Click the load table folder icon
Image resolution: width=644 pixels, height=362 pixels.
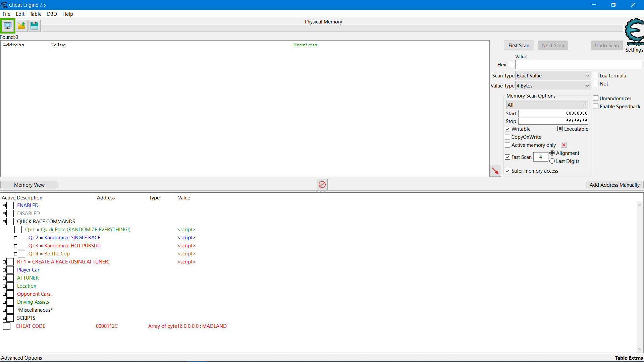21,26
